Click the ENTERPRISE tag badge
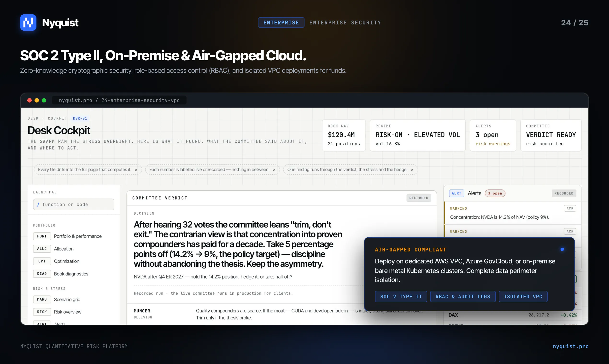609x364 pixels. (x=281, y=23)
